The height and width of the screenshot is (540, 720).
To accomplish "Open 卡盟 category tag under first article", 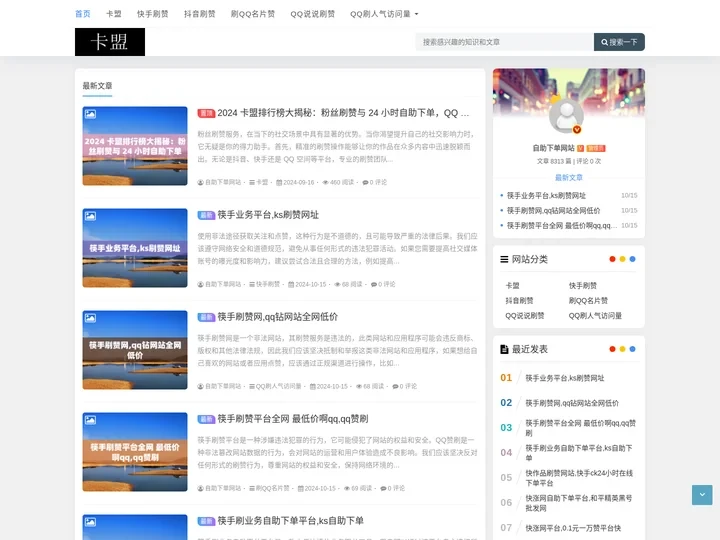I will point(262,182).
